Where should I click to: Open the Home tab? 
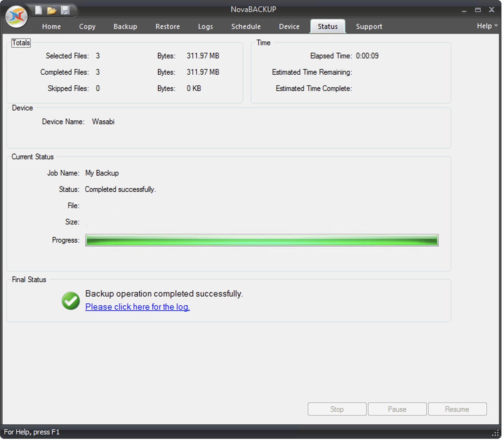52,27
